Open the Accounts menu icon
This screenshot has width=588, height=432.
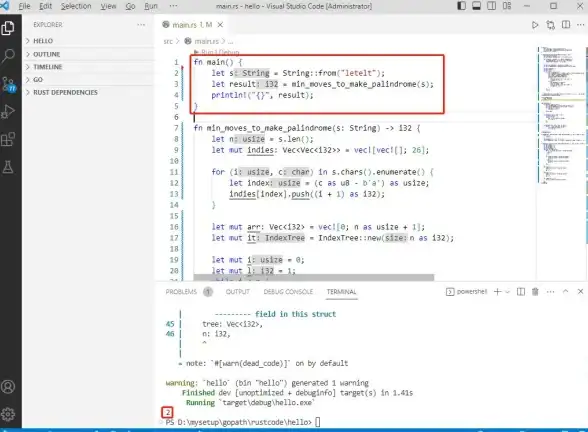pyautogui.click(x=8, y=387)
